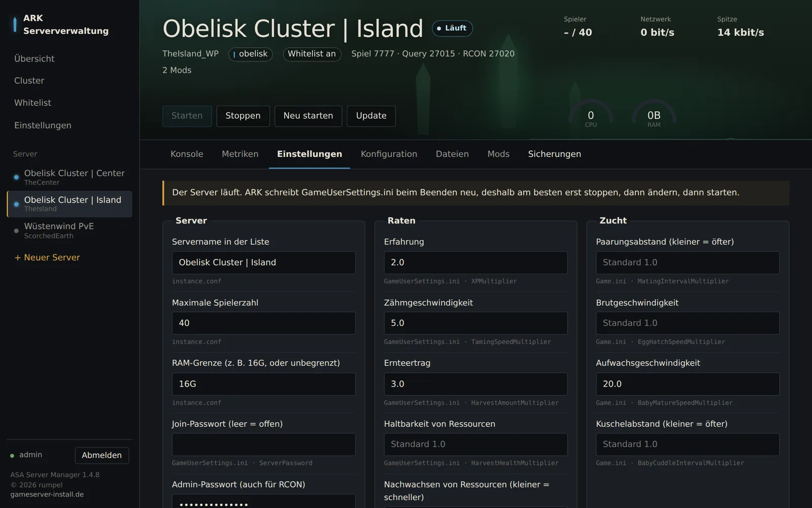812x508 pixels.
Task: Click the "ASA Server Manager 1.4.8" version text
Action: click(x=55, y=475)
